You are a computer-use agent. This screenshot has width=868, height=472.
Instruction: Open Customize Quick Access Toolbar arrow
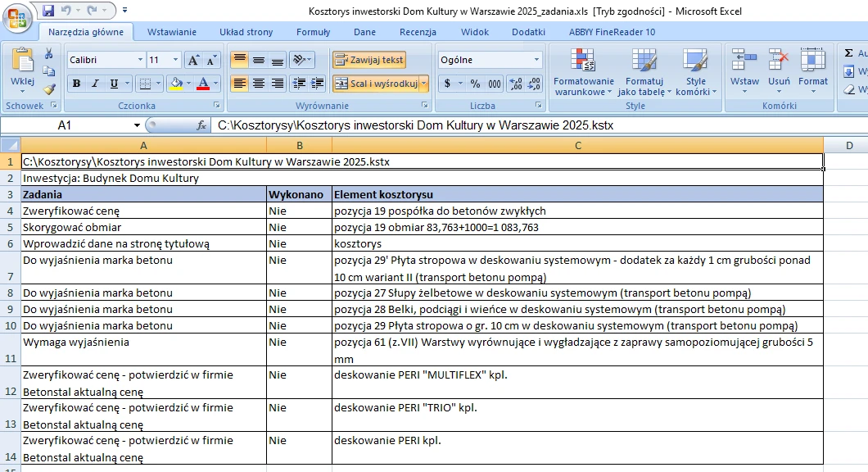[x=124, y=10]
